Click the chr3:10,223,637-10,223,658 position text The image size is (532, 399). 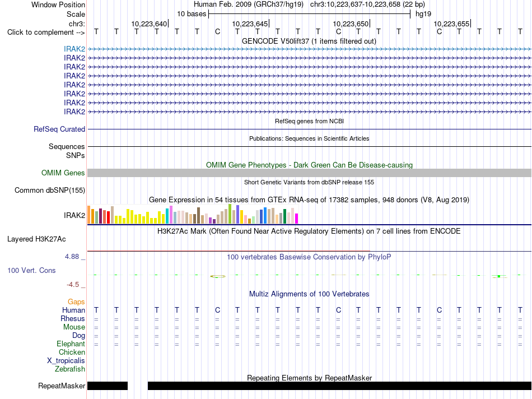point(367,4)
